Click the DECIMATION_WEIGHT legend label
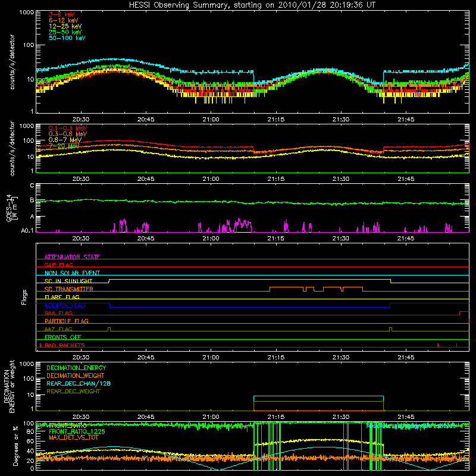 click(x=76, y=375)
